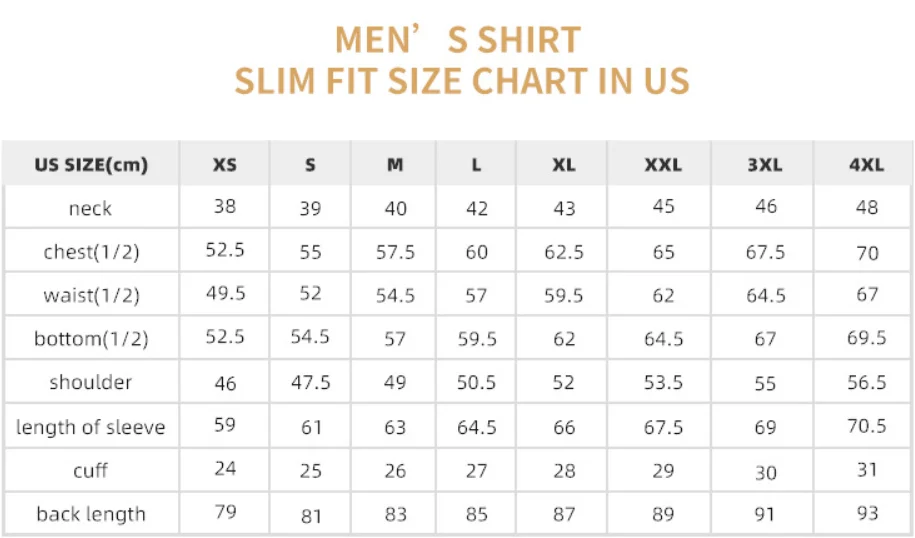Click the MEN'S SHIRT title text
The image size is (915, 538).
[x=457, y=40]
